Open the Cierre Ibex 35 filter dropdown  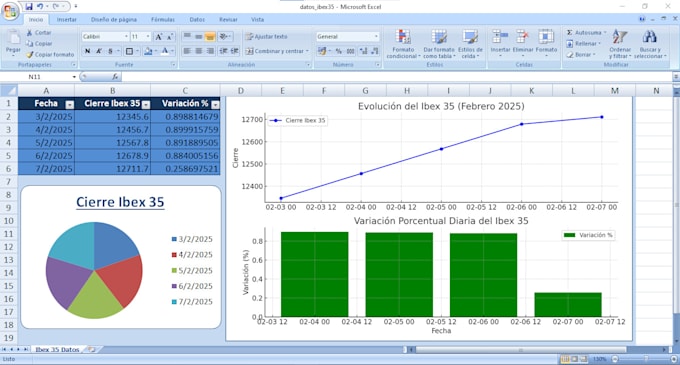pyautogui.click(x=146, y=104)
